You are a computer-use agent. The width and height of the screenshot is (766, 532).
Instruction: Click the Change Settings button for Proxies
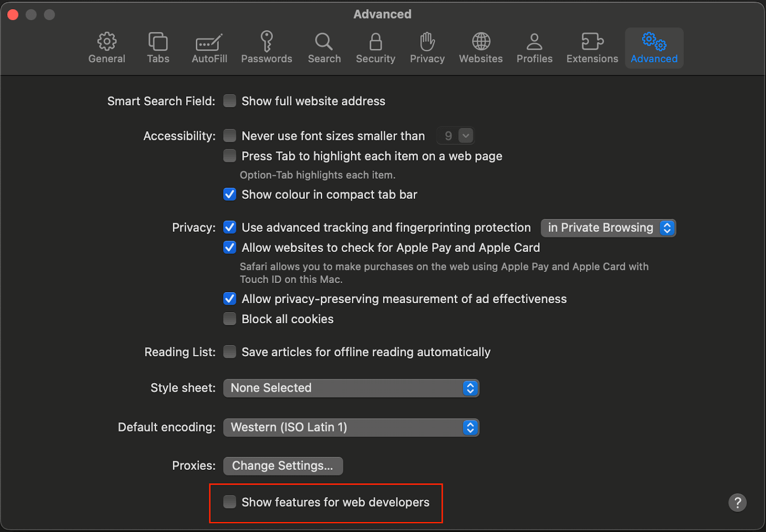282,465
